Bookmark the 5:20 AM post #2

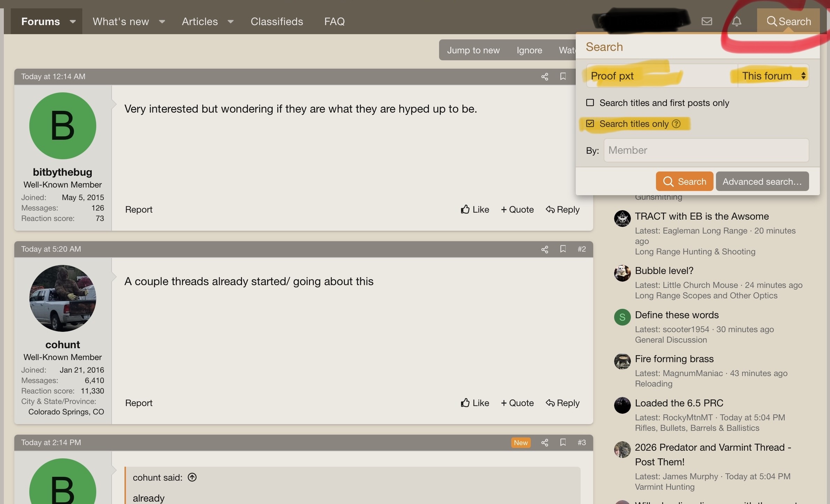click(563, 249)
